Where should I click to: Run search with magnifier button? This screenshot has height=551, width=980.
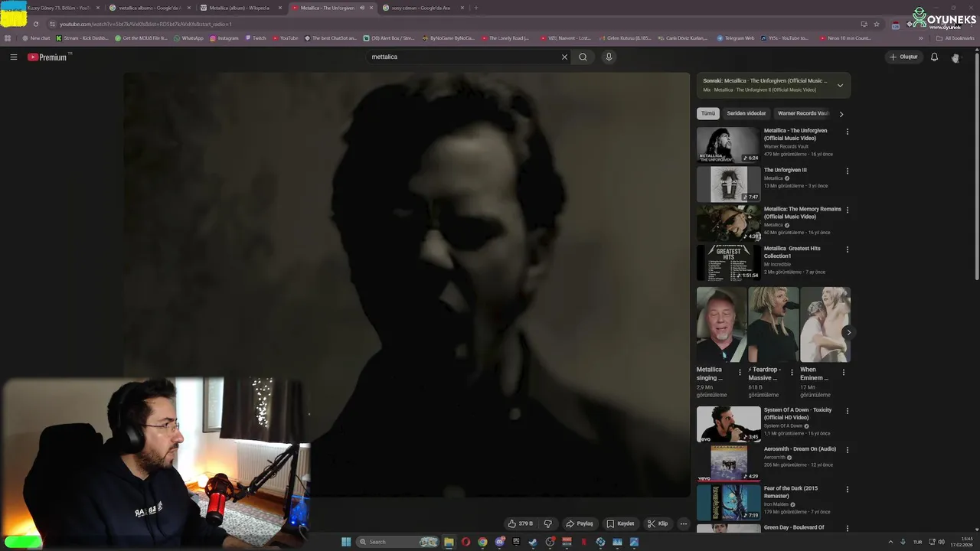pyautogui.click(x=583, y=57)
